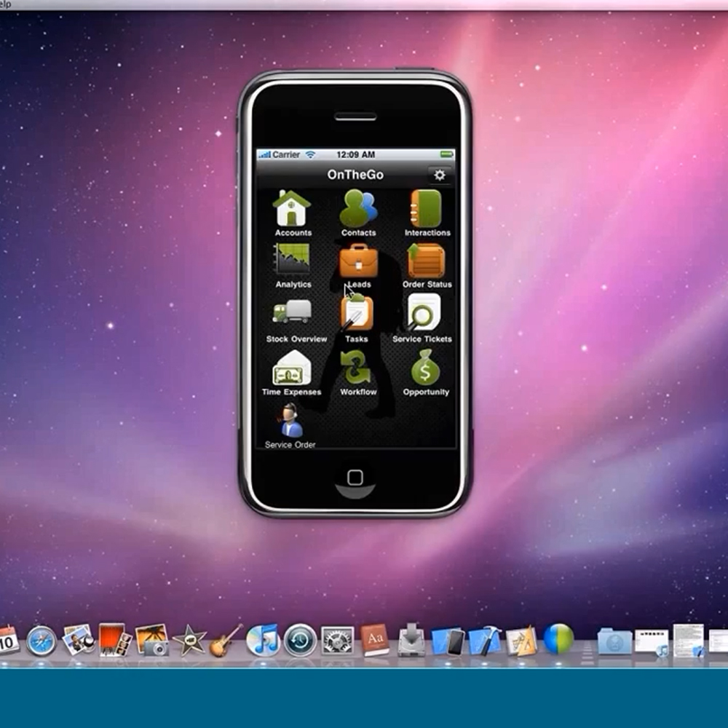Viewport: 728px width, 728px height.
Task: Click the OnTheGo title text
Action: [355, 175]
